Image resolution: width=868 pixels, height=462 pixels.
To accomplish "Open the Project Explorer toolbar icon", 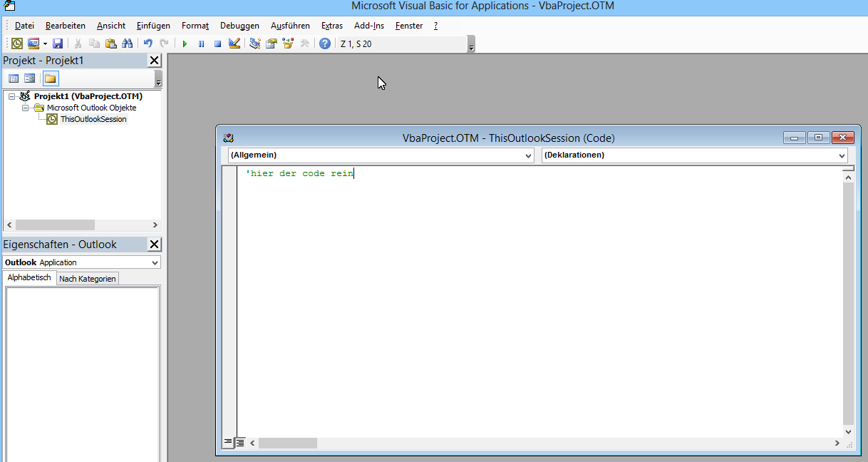I will click(254, 43).
